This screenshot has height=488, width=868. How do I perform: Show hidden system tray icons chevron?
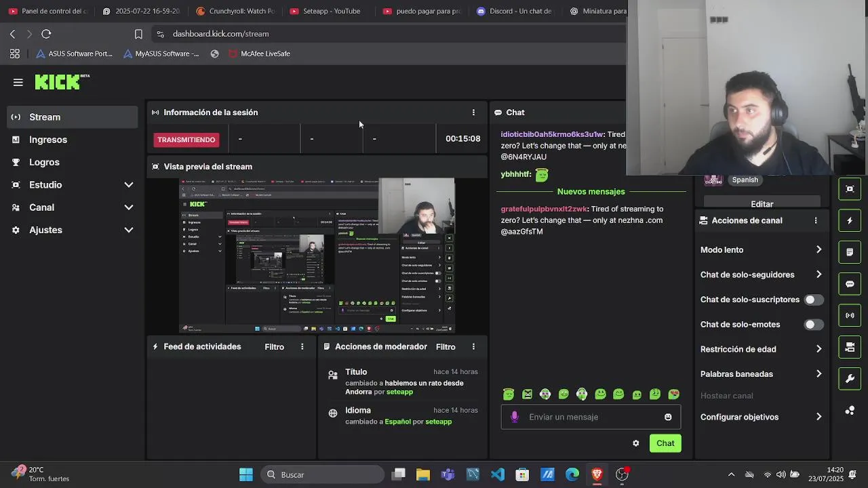pyautogui.click(x=731, y=474)
